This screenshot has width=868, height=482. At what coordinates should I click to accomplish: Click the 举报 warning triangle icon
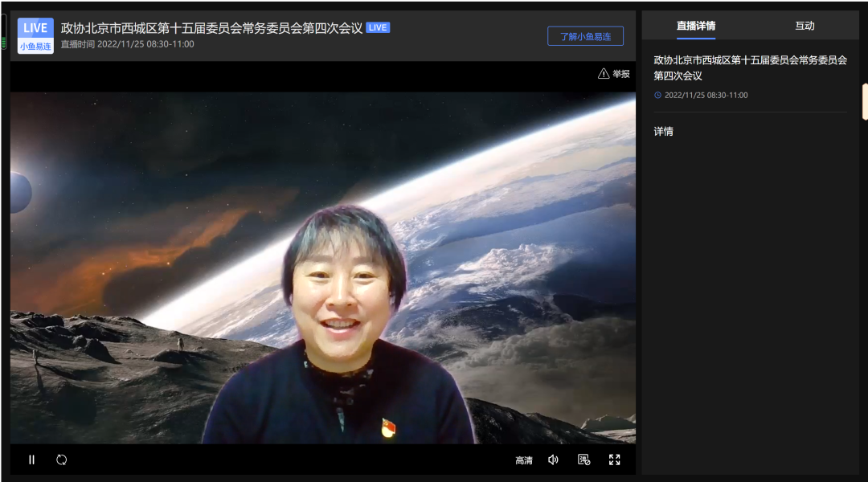(604, 74)
